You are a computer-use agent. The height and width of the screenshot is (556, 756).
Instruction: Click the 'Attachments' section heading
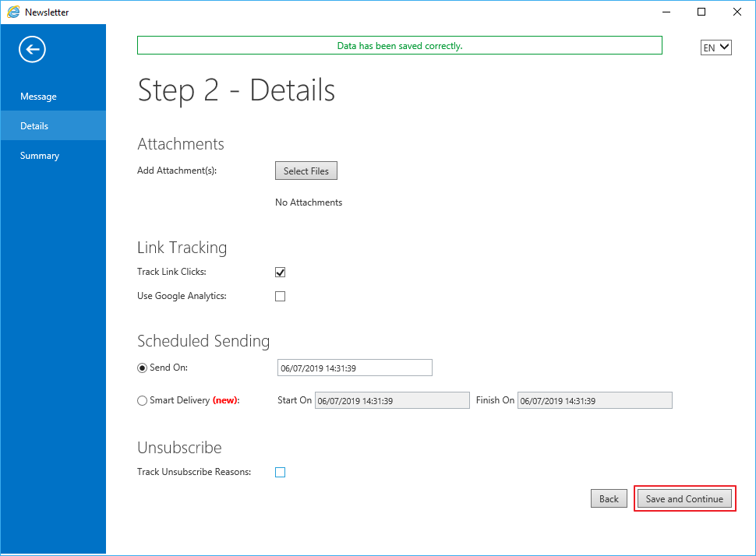point(181,144)
